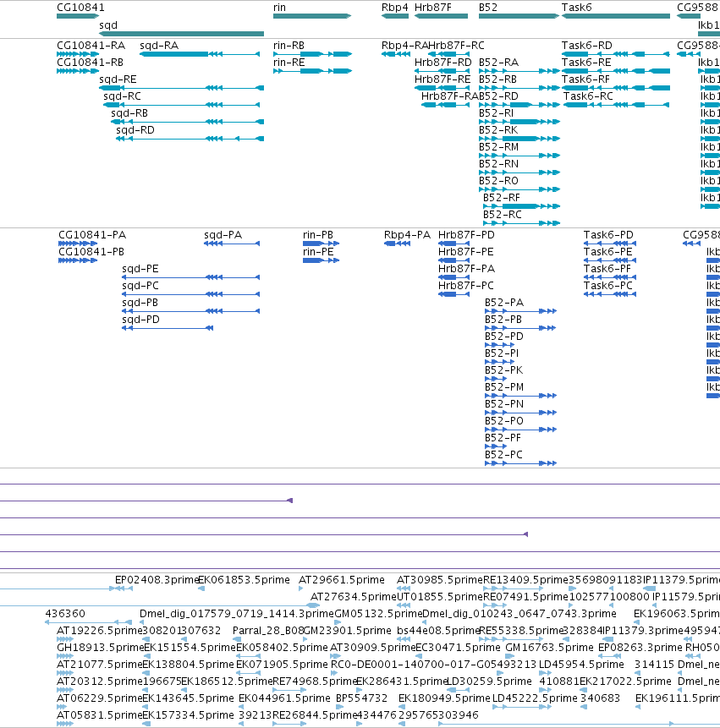Image resolution: width=720 pixels, height=728 pixels.
Task: Select protein sqd-PD
Action: click(168, 328)
